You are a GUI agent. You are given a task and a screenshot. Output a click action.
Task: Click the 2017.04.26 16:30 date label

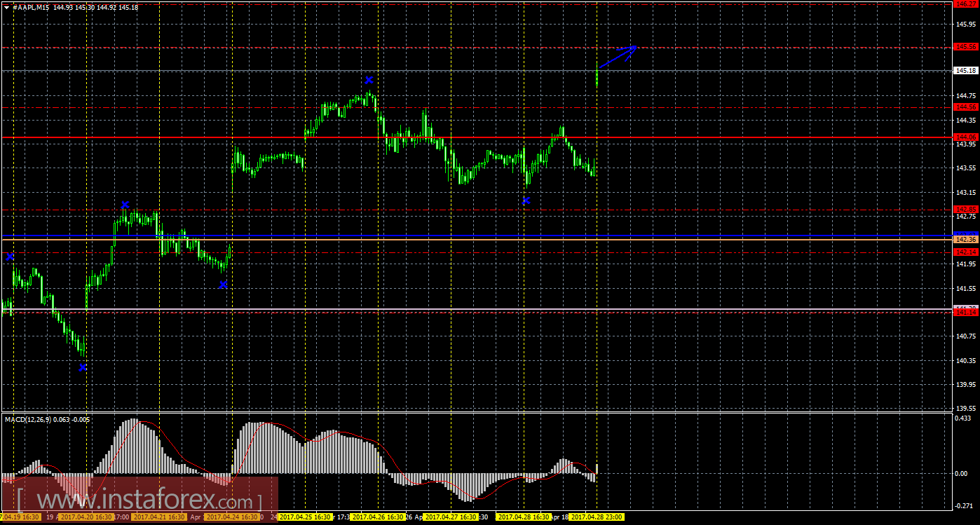pyautogui.click(x=378, y=517)
